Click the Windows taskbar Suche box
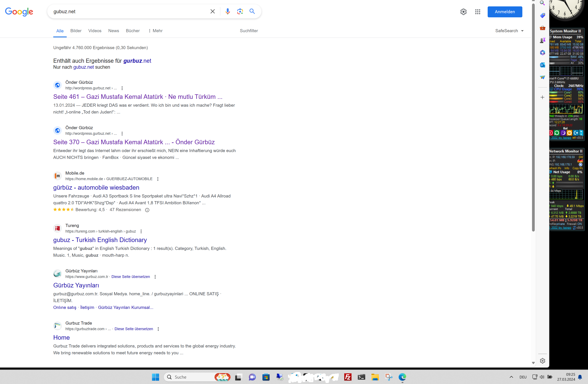Screen dimensions: 588x384 (x=197, y=377)
